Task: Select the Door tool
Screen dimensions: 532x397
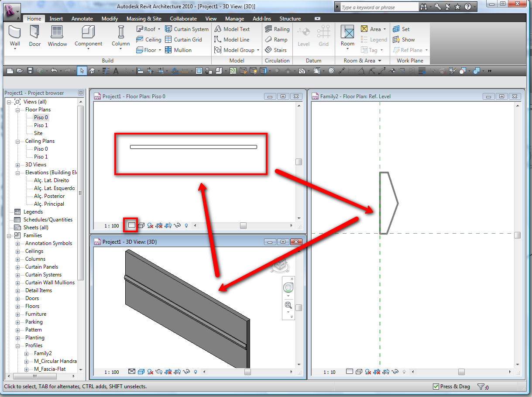Action: (x=35, y=36)
